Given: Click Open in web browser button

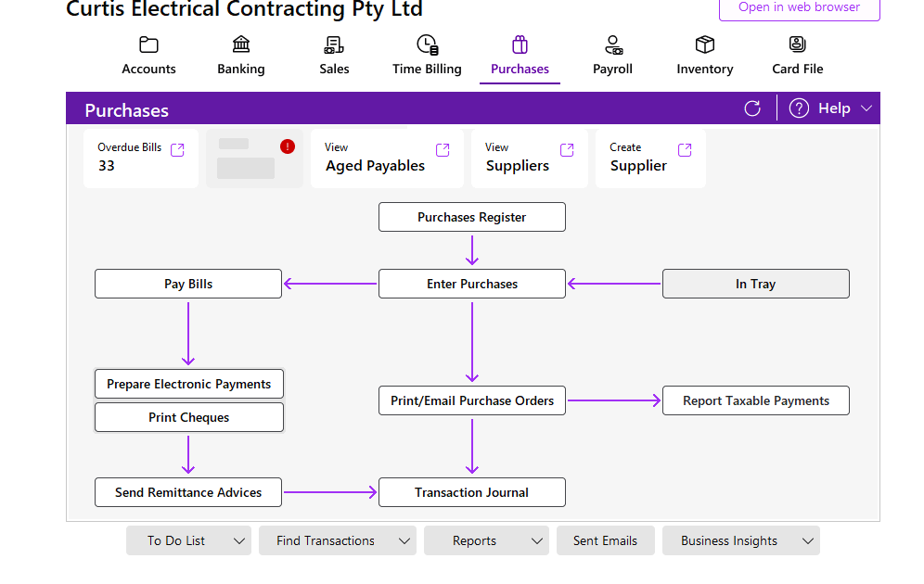Looking at the screenshot, I should [799, 7].
